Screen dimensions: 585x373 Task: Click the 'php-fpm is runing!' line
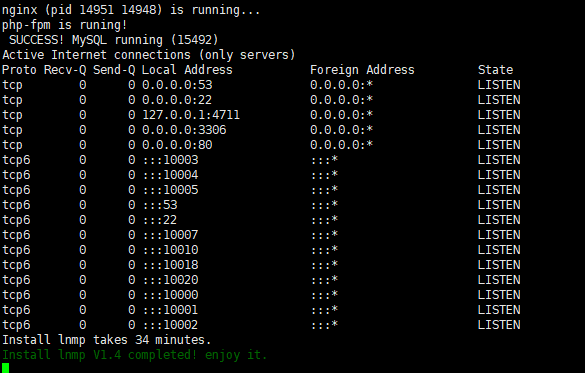pyautogui.click(x=65, y=25)
